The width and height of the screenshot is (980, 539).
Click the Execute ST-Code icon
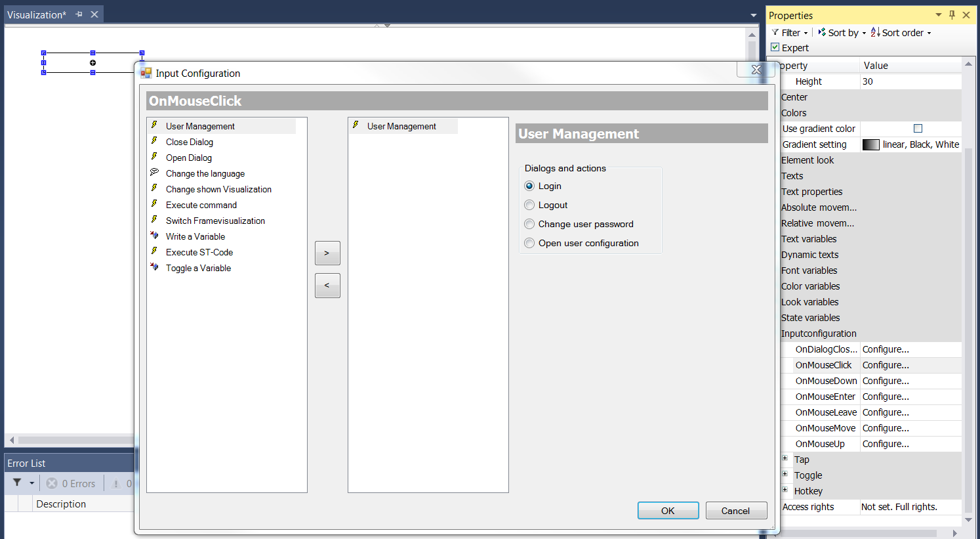click(154, 251)
